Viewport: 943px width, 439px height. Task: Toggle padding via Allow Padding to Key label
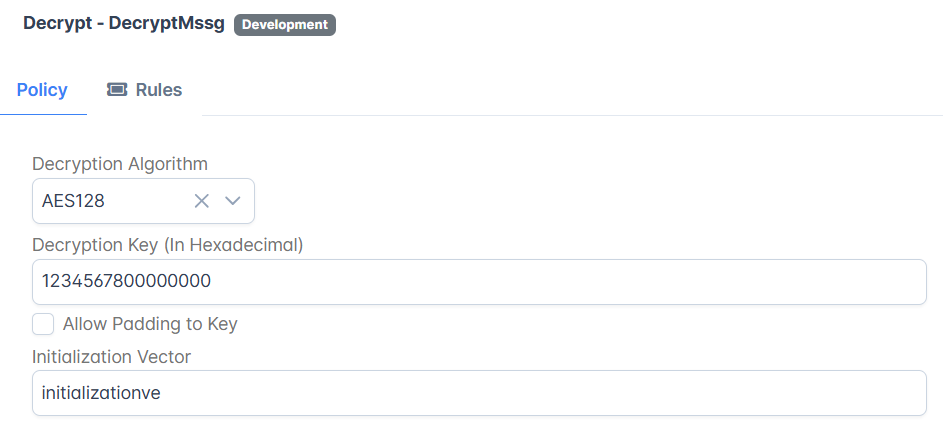(150, 324)
